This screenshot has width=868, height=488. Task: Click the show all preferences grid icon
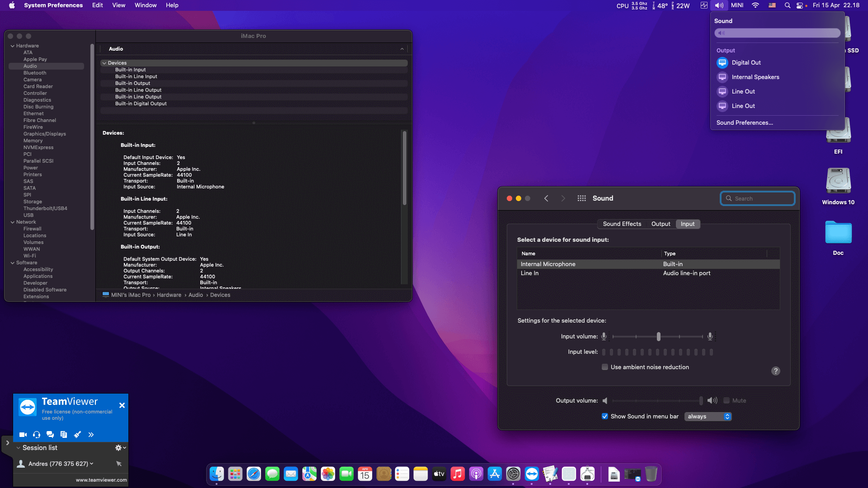coord(581,198)
